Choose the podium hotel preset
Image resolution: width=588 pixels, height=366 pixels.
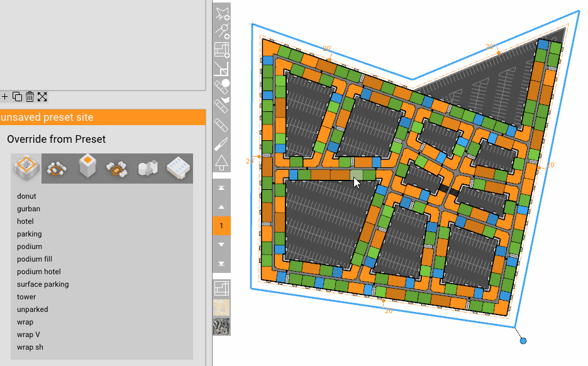pos(38,272)
